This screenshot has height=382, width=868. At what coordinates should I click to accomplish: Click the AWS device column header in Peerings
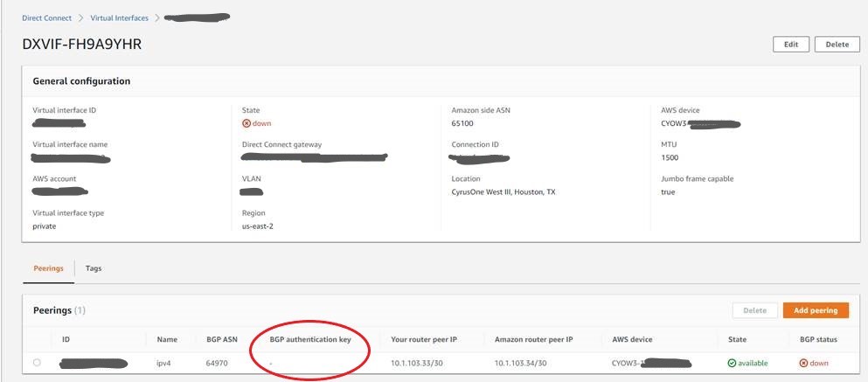pyautogui.click(x=632, y=339)
